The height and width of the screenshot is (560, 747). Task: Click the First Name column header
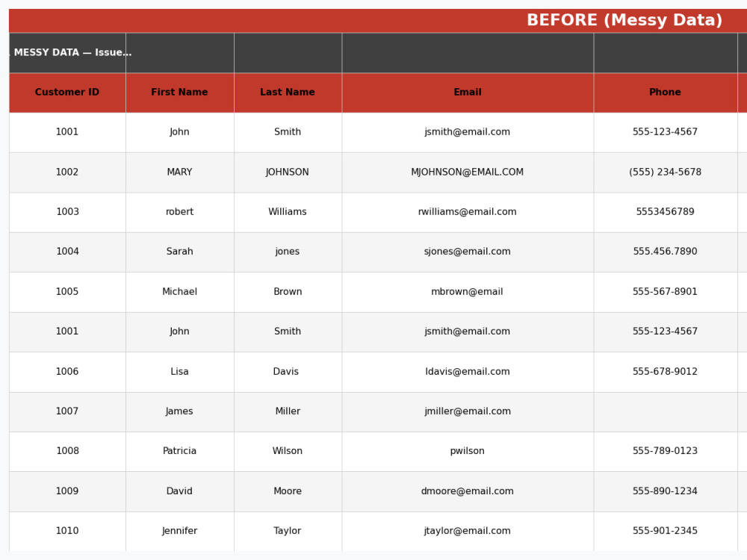(179, 93)
